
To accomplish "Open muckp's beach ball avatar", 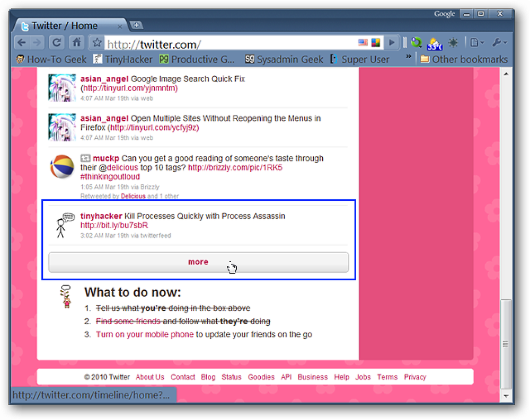I will point(62,167).
